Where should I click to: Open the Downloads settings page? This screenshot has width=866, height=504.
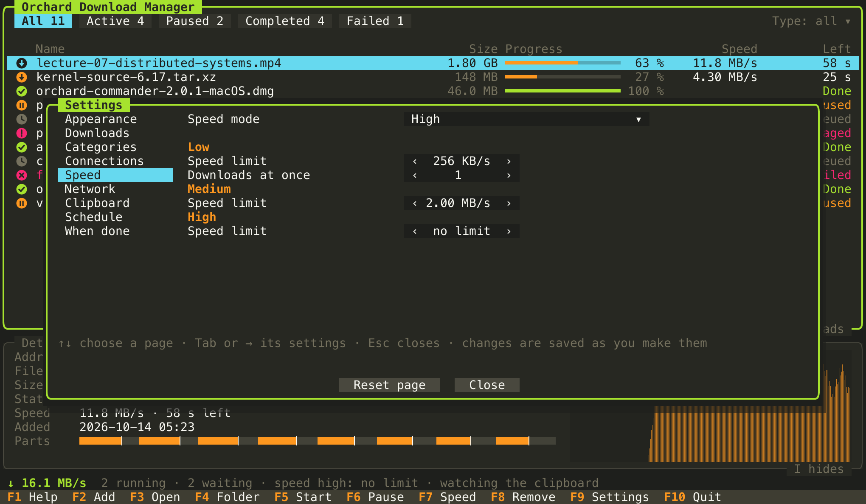point(115,133)
